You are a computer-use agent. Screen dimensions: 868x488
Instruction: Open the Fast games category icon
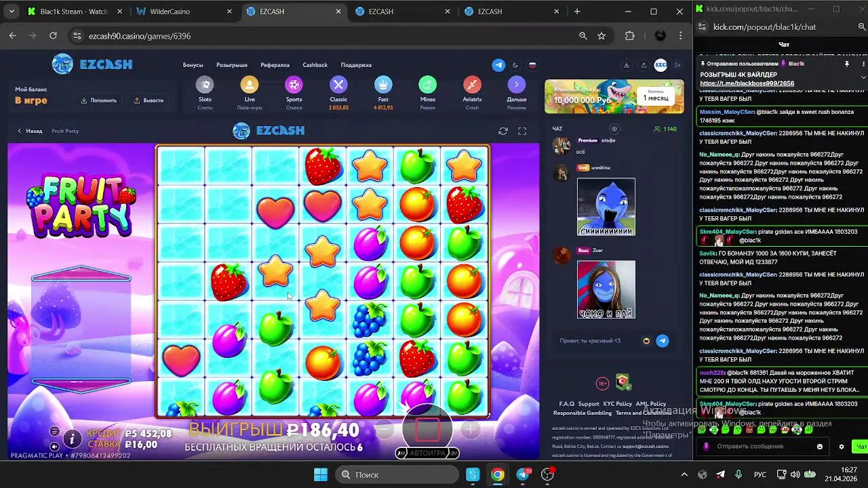coord(383,85)
